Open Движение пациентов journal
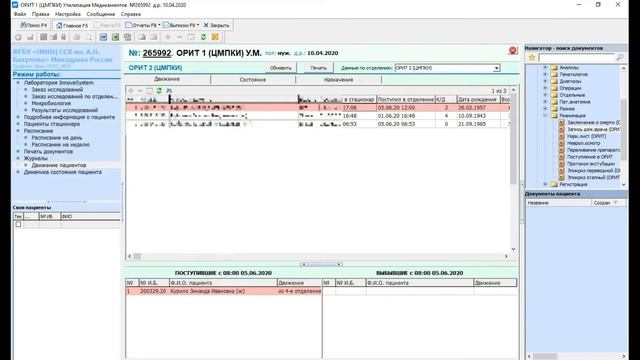 tap(59, 165)
